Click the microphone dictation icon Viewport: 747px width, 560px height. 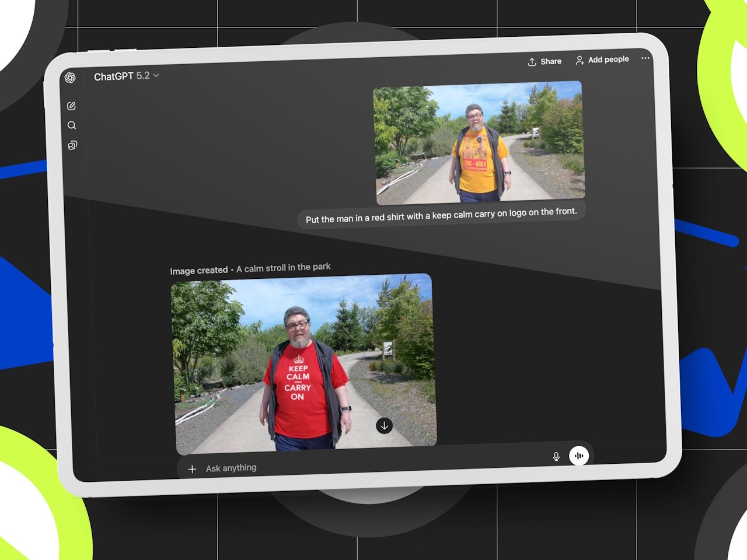[x=556, y=456]
